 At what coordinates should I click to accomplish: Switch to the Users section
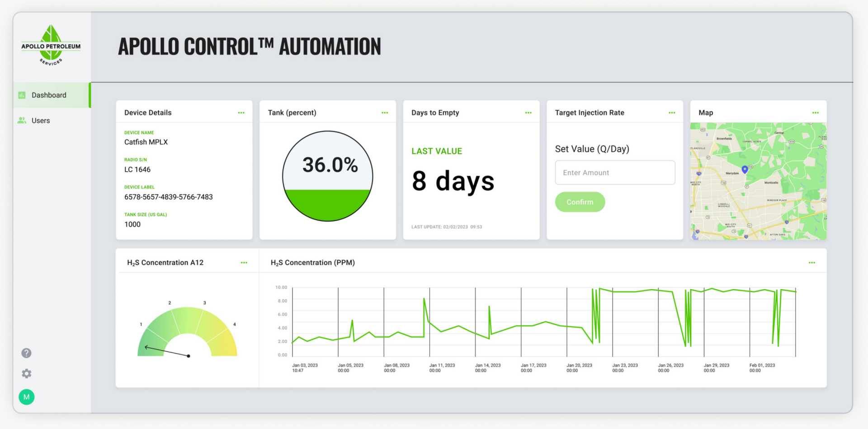click(41, 120)
